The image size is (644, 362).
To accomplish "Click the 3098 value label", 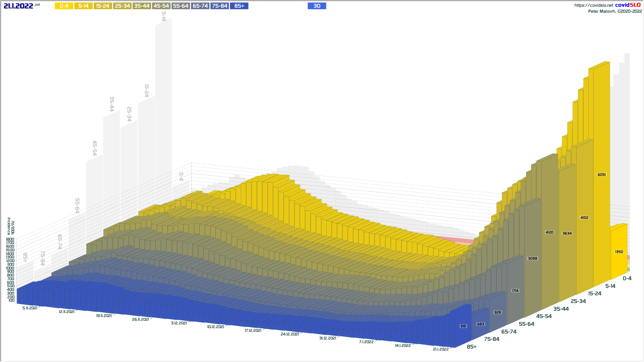I will [532, 258].
